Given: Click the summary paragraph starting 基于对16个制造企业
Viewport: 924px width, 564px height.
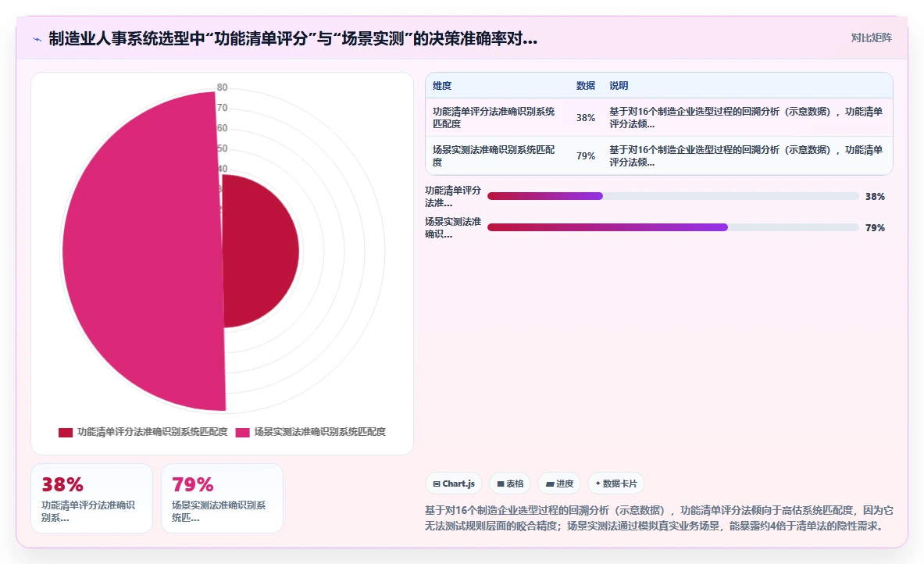Looking at the screenshot, I should pyautogui.click(x=658, y=517).
